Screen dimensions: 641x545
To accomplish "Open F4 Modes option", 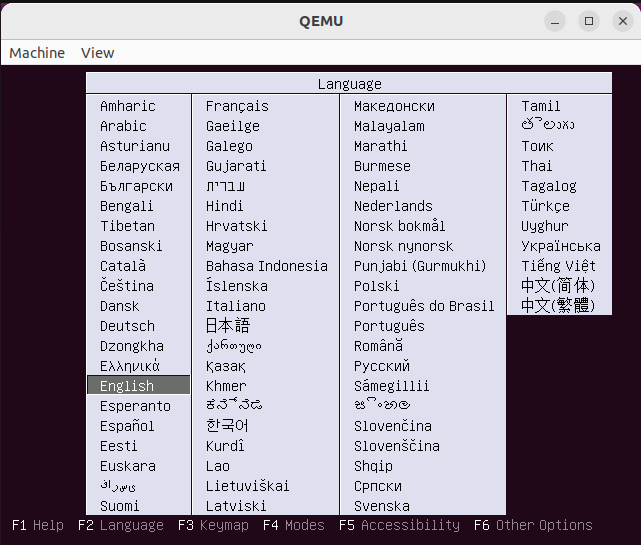I will pyautogui.click(x=294, y=525).
